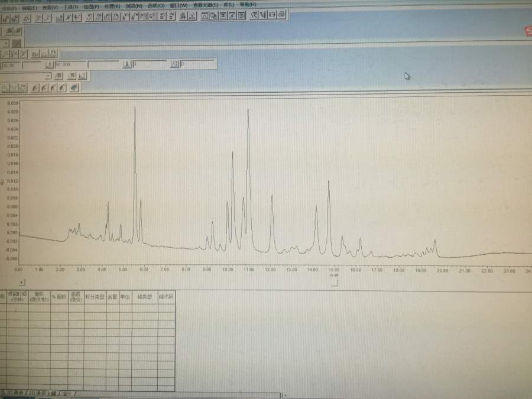Click the small chart icon ending the combo box row
532x399 pixels.
click(x=83, y=76)
